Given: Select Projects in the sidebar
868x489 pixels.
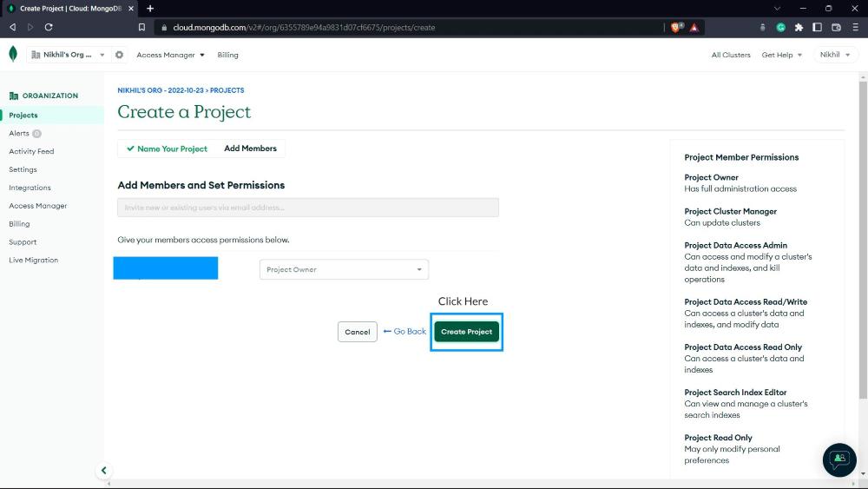Looking at the screenshot, I should click(23, 116).
